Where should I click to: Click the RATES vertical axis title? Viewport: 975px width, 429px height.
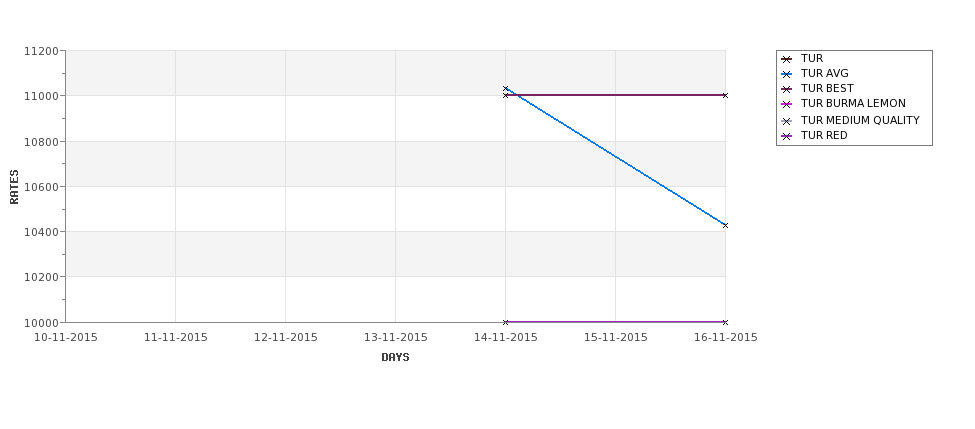pos(14,187)
